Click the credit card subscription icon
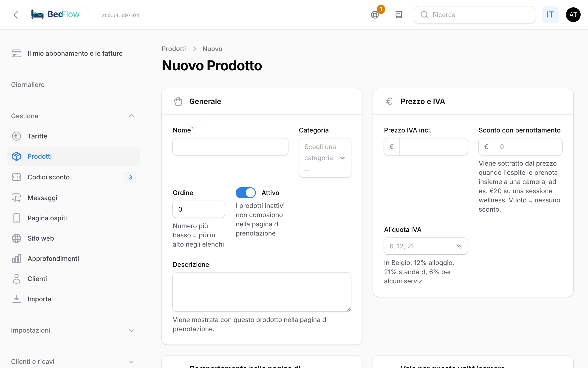The height and width of the screenshot is (368, 588). tap(17, 53)
